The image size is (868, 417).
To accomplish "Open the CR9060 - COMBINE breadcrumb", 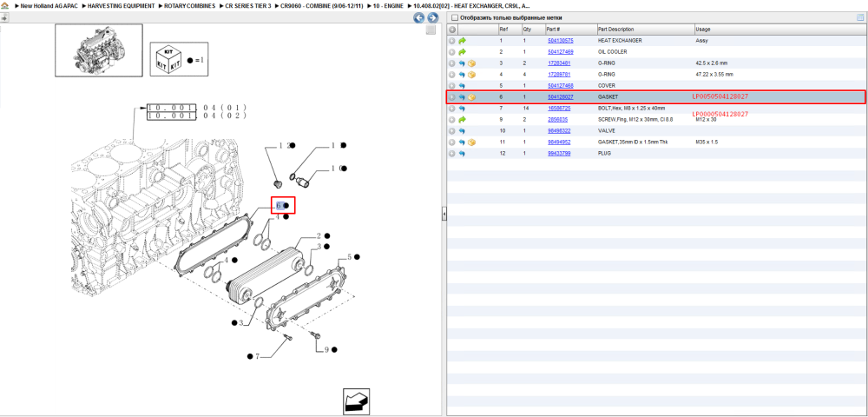I will click(321, 5).
